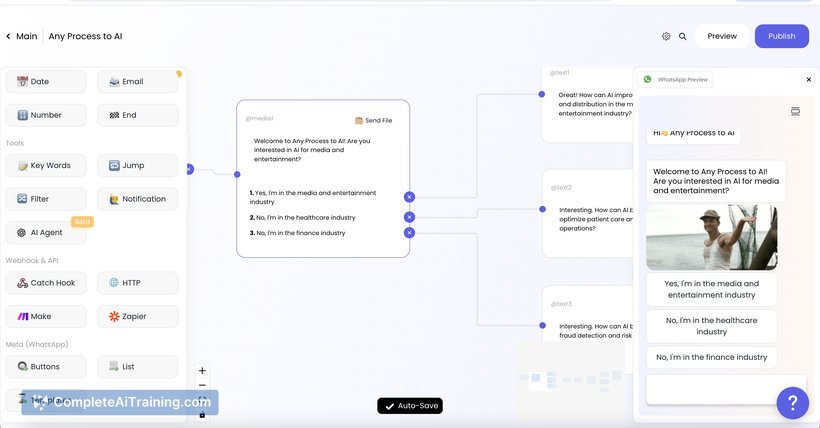
Task: Toggle the canvas lock icon
Action: tap(202, 415)
